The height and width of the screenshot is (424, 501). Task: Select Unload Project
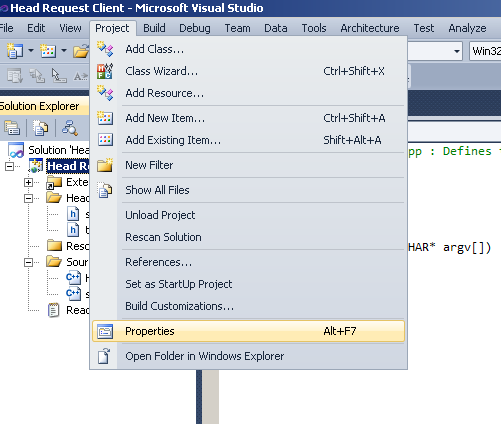tap(248, 215)
